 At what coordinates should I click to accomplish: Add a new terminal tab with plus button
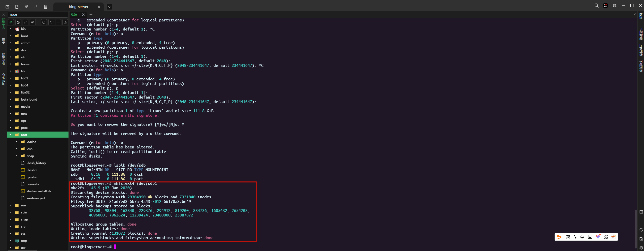pyautogui.click(x=91, y=15)
